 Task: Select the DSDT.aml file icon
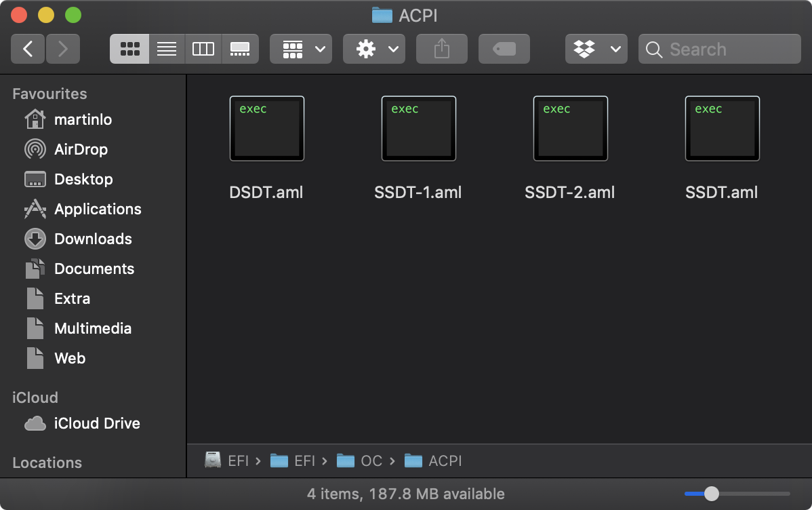[x=267, y=129]
